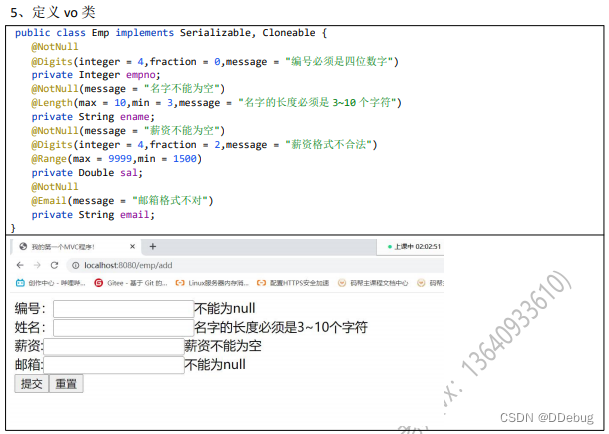Click the @Email annotation line
The image size is (609, 434).
tap(122, 200)
